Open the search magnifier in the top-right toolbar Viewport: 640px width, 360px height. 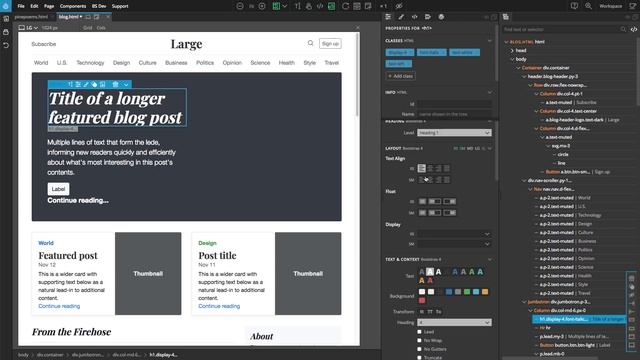pos(588,6)
